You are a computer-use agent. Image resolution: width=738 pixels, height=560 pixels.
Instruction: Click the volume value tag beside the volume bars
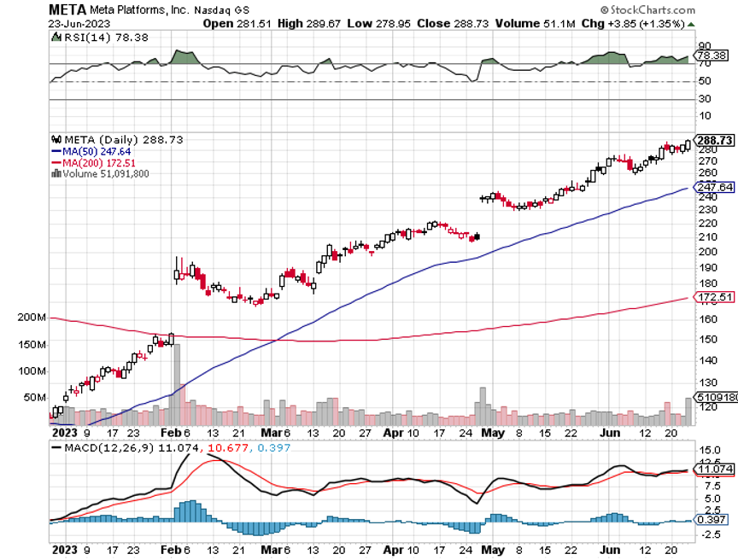[x=716, y=397]
